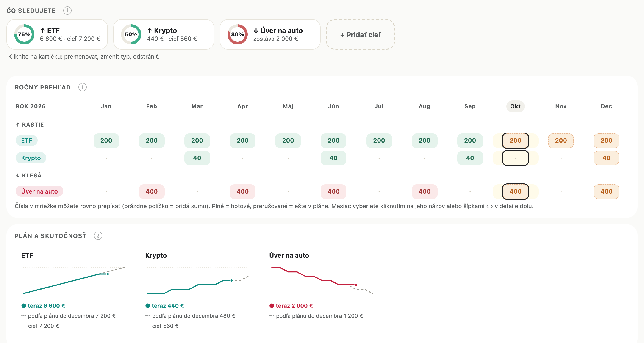Select the Okt month header
The height and width of the screenshot is (343, 644).
point(515,106)
